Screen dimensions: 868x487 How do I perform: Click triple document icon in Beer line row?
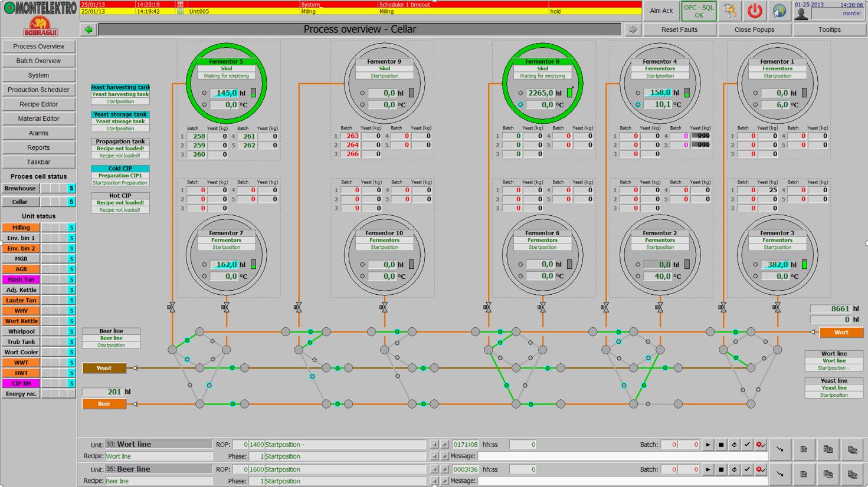[852, 474]
